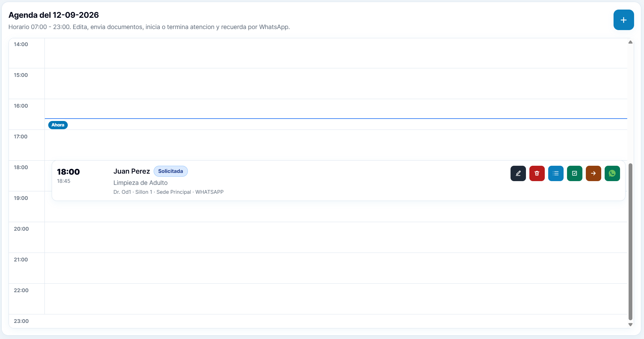Edit Juan Perez appointment with pencil icon
The width and height of the screenshot is (644, 339).
(x=518, y=173)
